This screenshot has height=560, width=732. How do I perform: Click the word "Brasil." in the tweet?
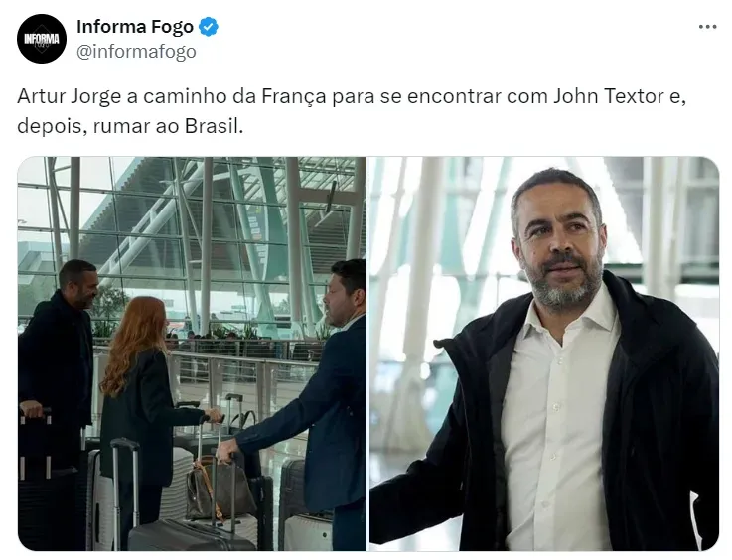[x=215, y=126]
